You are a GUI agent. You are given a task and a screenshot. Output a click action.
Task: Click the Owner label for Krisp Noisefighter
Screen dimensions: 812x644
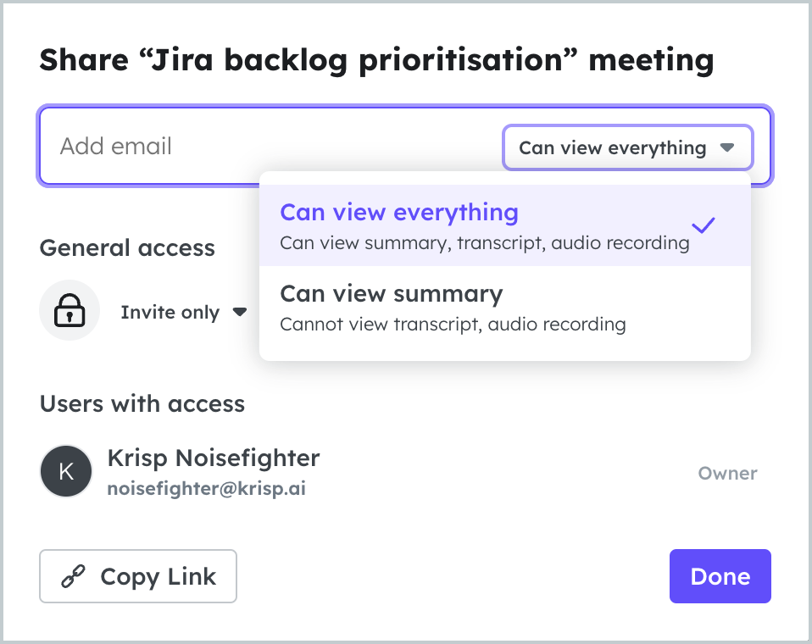[727, 473]
